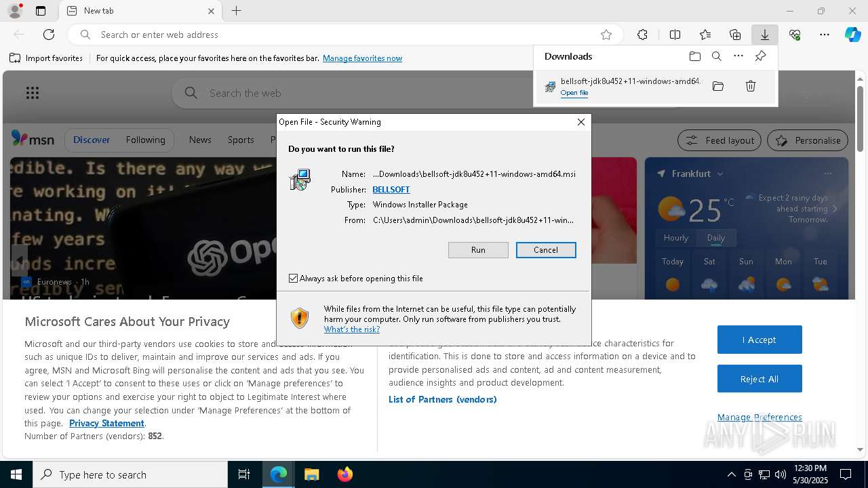Open weather card more options
The height and width of the screenshot is (488, 868).
click(828, 174)
